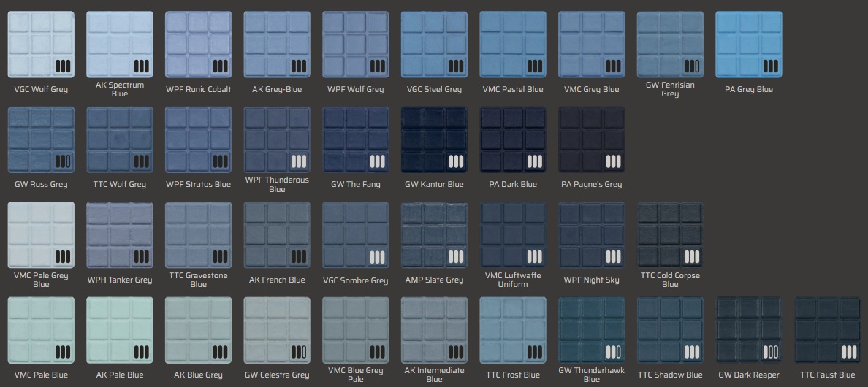Viewport: 868px width, 387px height.
Task: Click the opacity bars icon on PA Payne's Grey
Action: pos(613,161)
